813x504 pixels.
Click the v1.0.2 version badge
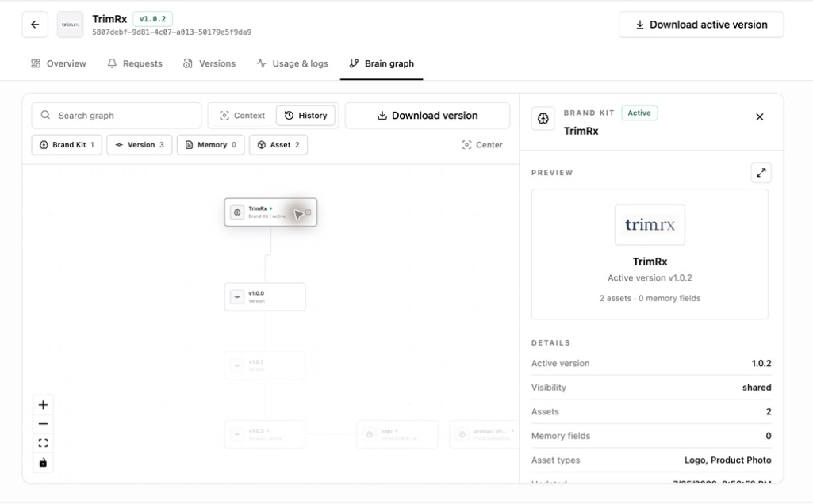click(x=152, y=19)
